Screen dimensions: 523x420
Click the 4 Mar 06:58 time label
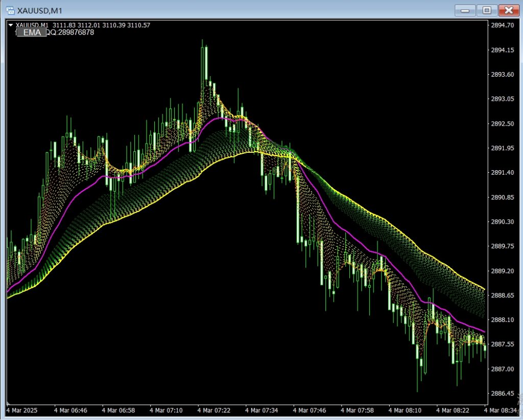[118, 410]
